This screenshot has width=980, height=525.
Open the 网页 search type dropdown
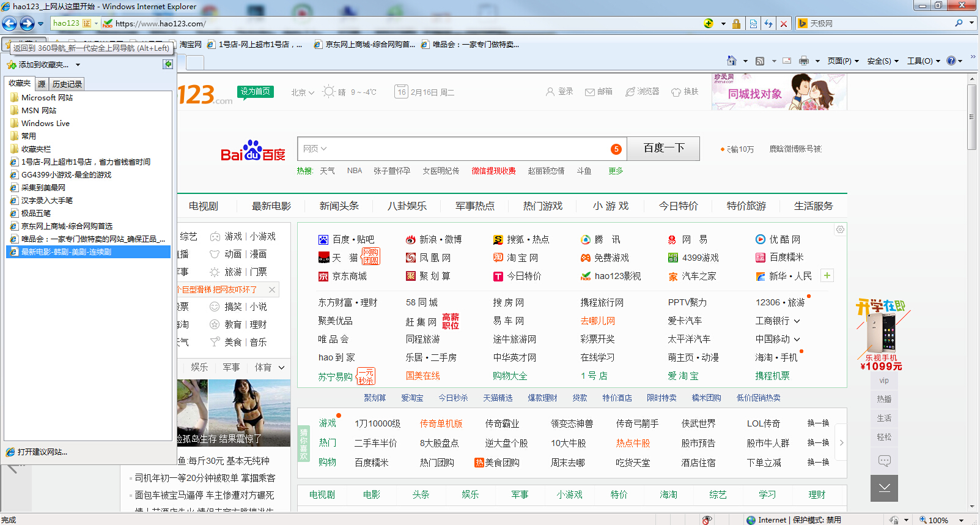(x=315, y=149)
